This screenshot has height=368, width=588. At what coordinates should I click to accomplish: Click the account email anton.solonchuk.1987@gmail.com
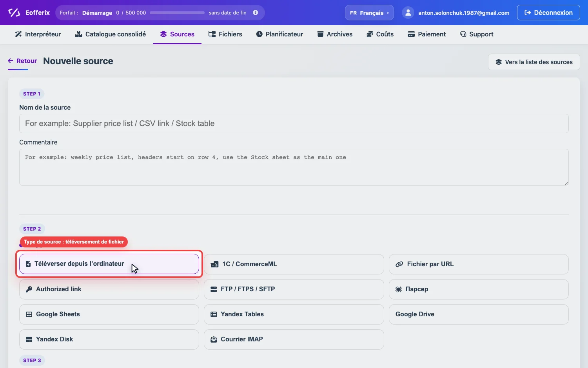(464, 13)
